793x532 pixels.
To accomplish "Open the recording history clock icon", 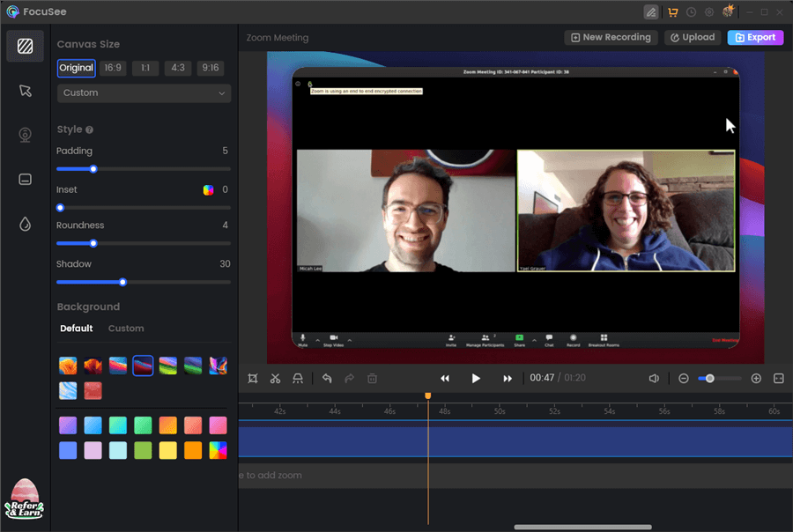I will click(691, 12).
